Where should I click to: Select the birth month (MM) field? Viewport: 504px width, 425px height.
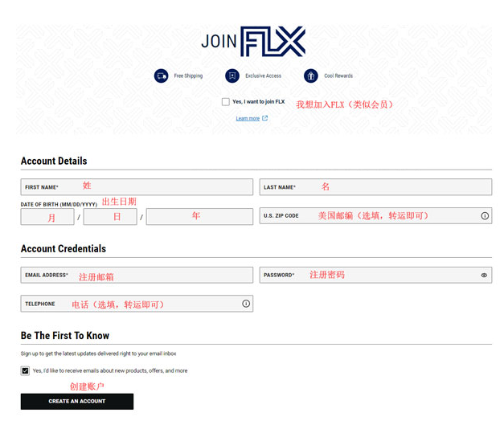[x=47, y=217]
